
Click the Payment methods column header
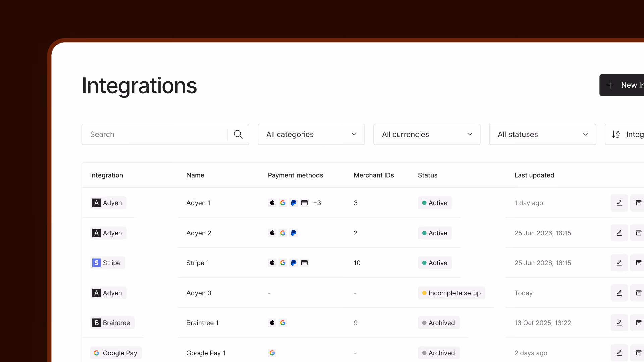click(x=295, y=175)
